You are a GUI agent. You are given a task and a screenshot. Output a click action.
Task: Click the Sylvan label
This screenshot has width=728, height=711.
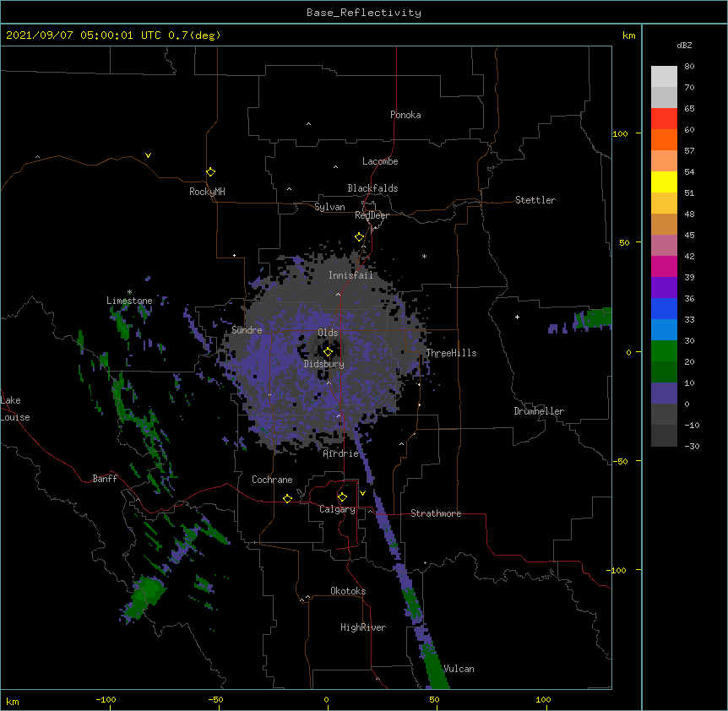click(329, 207)
